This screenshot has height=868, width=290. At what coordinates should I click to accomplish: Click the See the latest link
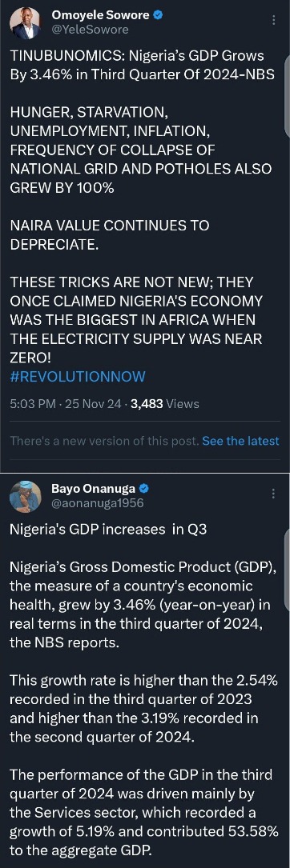click(x=240, y=441)
